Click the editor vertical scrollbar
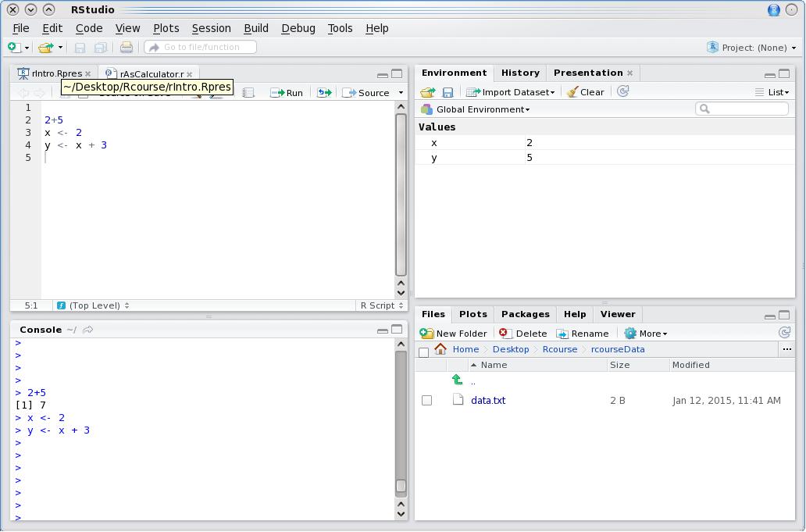This screenshot has width=806, height=532. click(x=401, y=195)
